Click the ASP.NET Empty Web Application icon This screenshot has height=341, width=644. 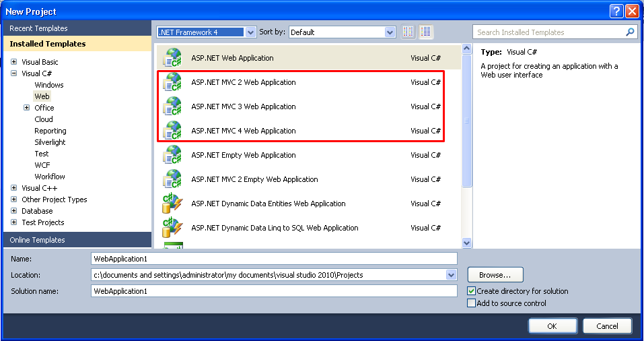pyautogui.click(x=172, y=155)
